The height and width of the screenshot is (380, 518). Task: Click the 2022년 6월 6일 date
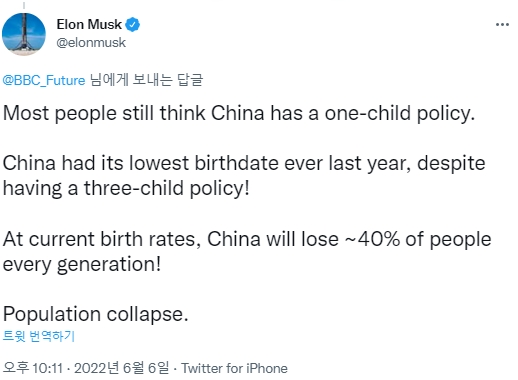point(121,368)
